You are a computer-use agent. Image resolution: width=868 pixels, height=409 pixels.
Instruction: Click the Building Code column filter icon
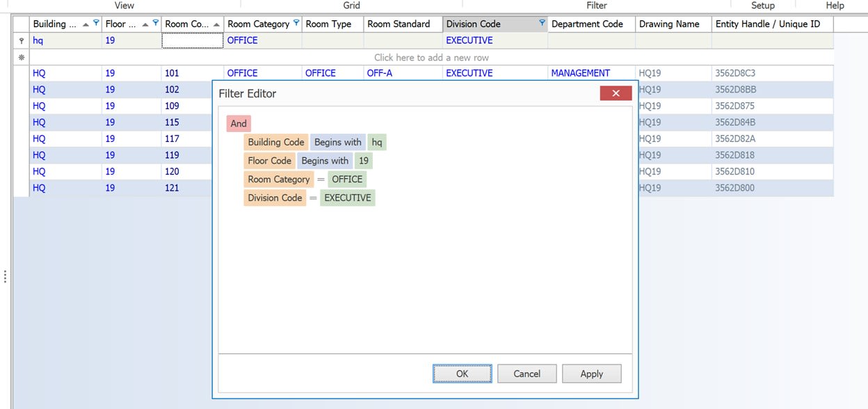click(x=96, y=23)
